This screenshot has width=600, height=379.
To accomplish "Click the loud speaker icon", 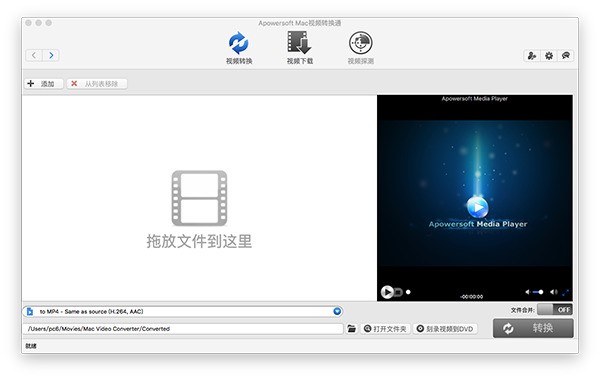I will pyautogui.click(x=553, y=292).
